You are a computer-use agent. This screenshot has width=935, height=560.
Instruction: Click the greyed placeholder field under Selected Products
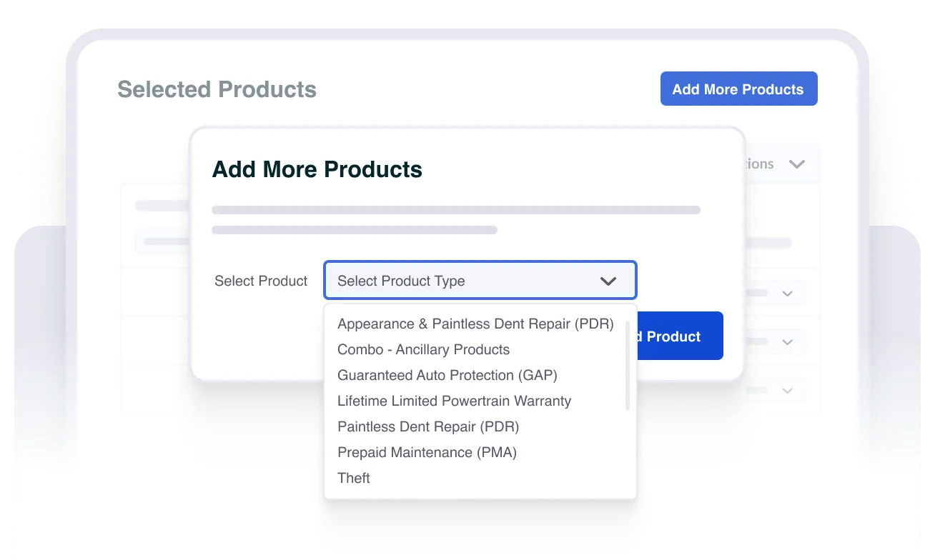point(163,241)
